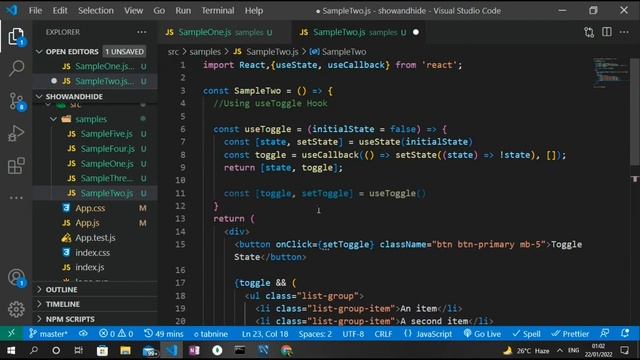
Task: Click the code minimap preview
Action: tap(610, 73)
